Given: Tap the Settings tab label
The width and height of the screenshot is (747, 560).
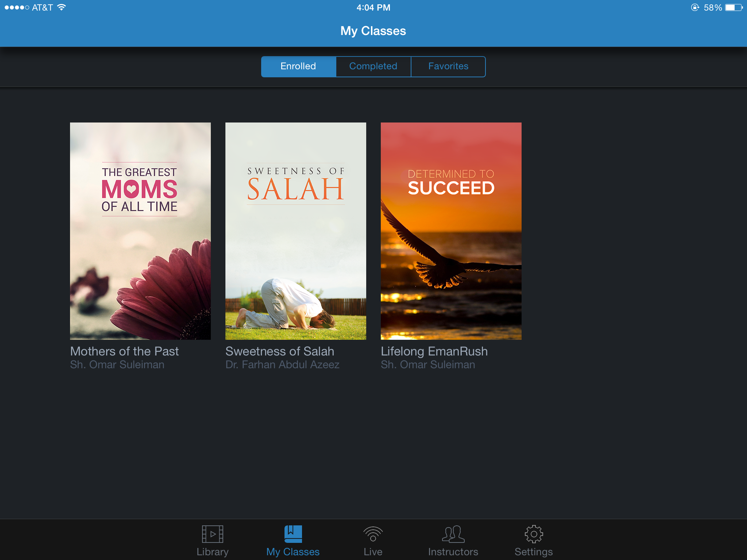Looking at the screenshot, I should pyautogui.click(x=534, y=552).
